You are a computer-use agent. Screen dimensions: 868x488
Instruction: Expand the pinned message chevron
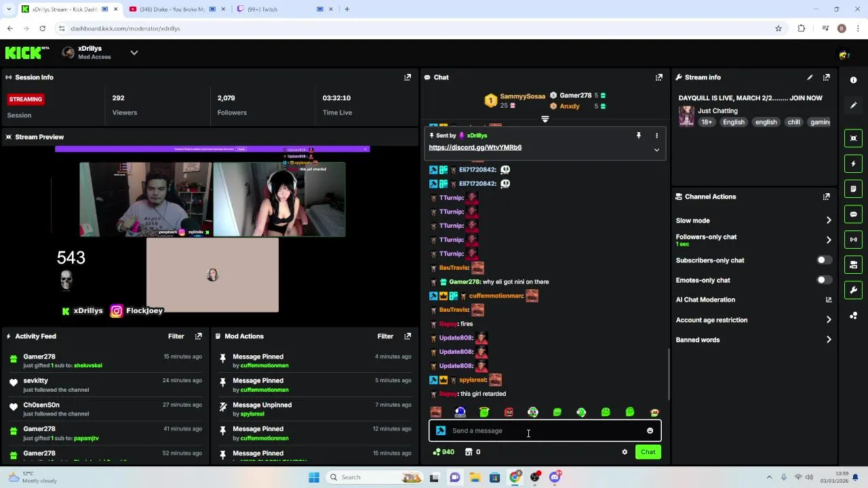[x=656, y=150]
